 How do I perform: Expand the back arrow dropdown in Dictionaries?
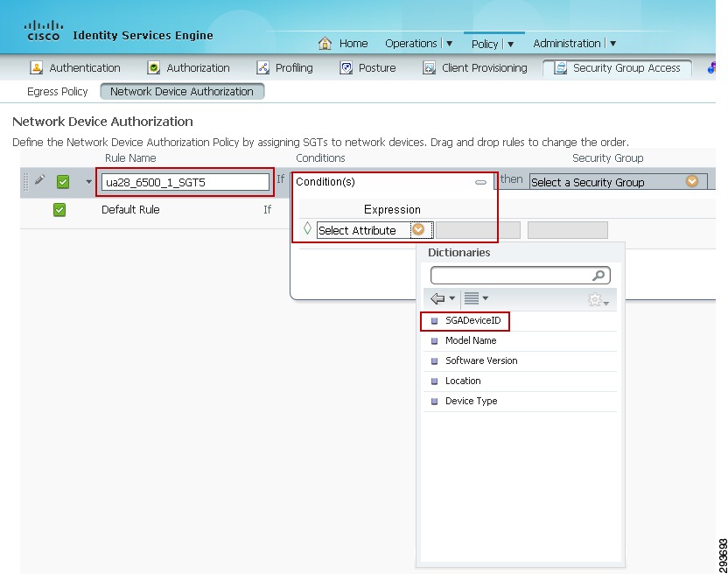(x=451, y=298)
